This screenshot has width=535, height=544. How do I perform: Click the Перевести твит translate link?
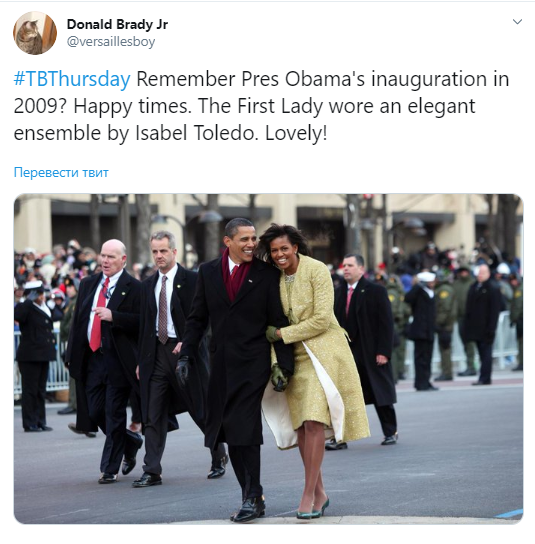click(61, 172)
